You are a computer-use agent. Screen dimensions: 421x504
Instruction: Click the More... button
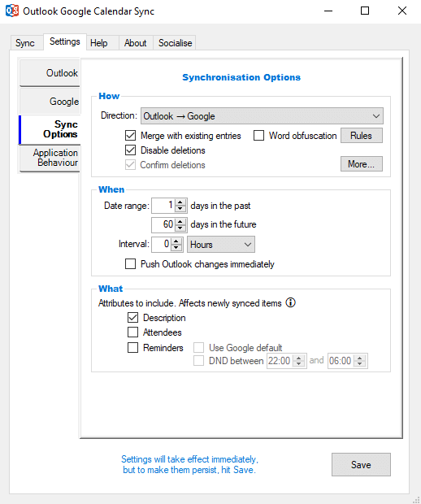[362, 164]
